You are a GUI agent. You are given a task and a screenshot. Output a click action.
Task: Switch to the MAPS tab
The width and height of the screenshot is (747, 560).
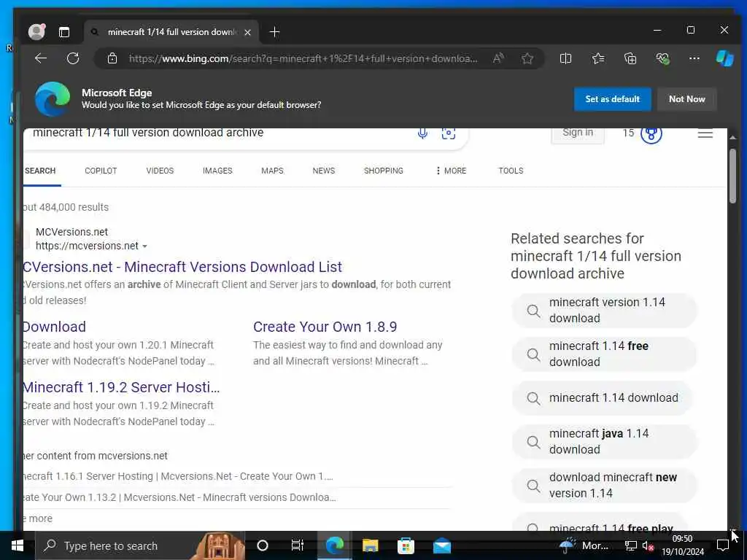272,171
